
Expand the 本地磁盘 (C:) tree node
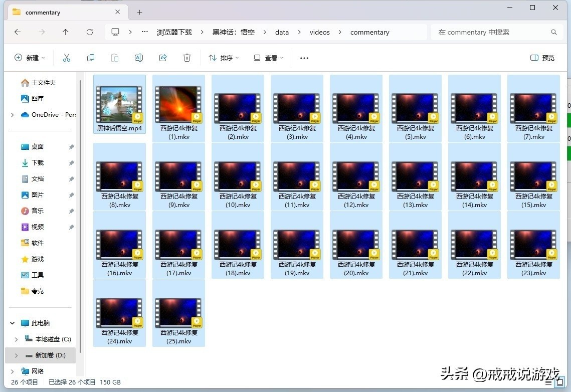click(x=17, y=339)
